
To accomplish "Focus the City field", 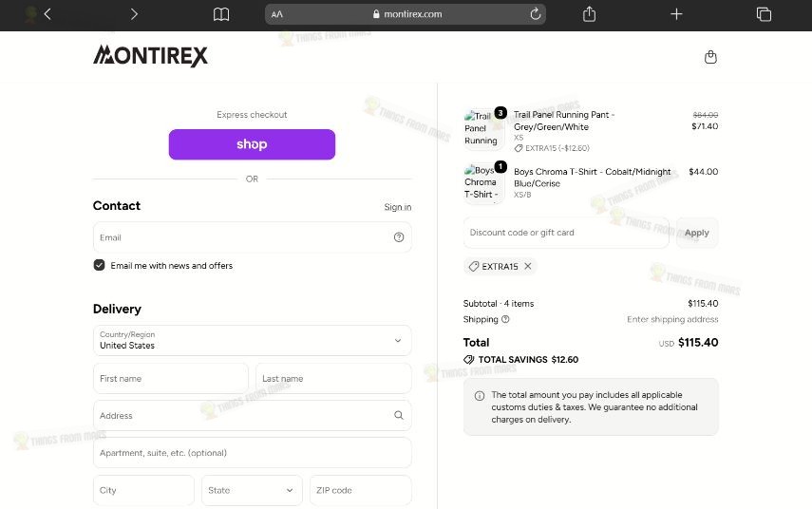I will point(143,490).
